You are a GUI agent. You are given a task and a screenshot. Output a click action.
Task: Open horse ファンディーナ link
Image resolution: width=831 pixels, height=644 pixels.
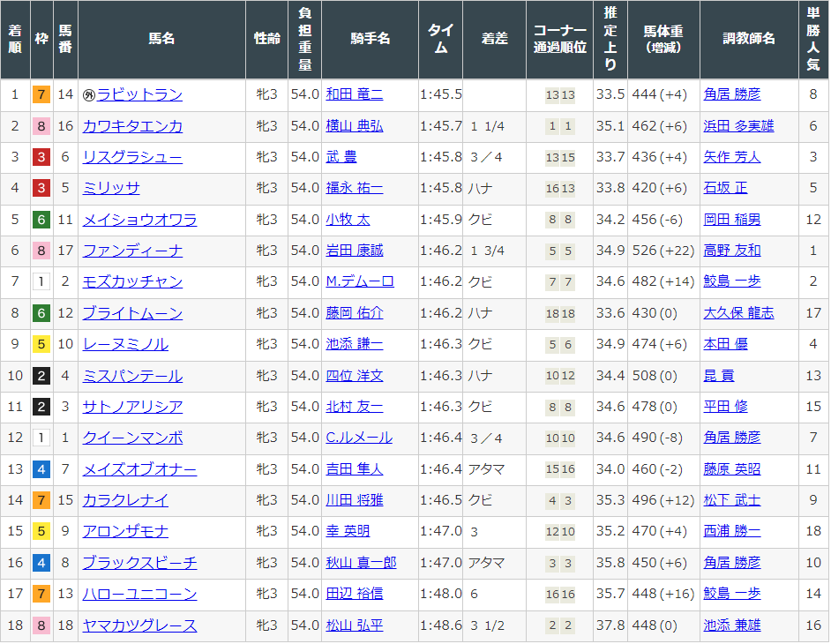[x=132, y=251]
